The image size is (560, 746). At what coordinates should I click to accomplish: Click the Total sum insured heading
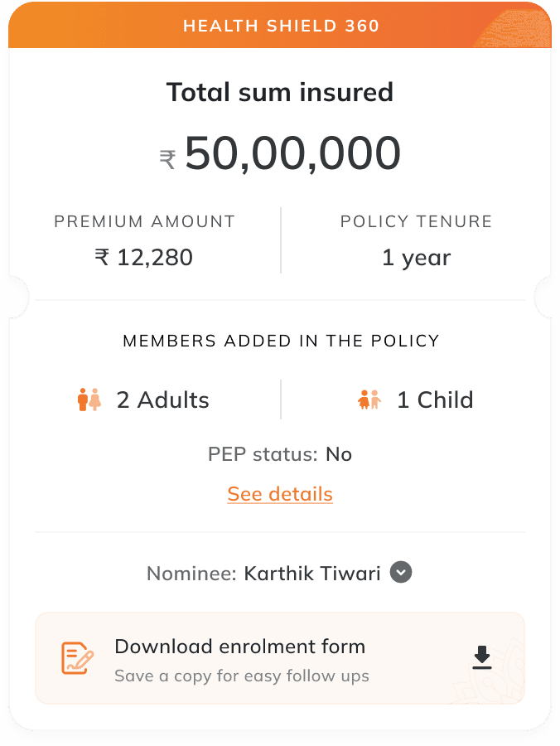[280, 92]
